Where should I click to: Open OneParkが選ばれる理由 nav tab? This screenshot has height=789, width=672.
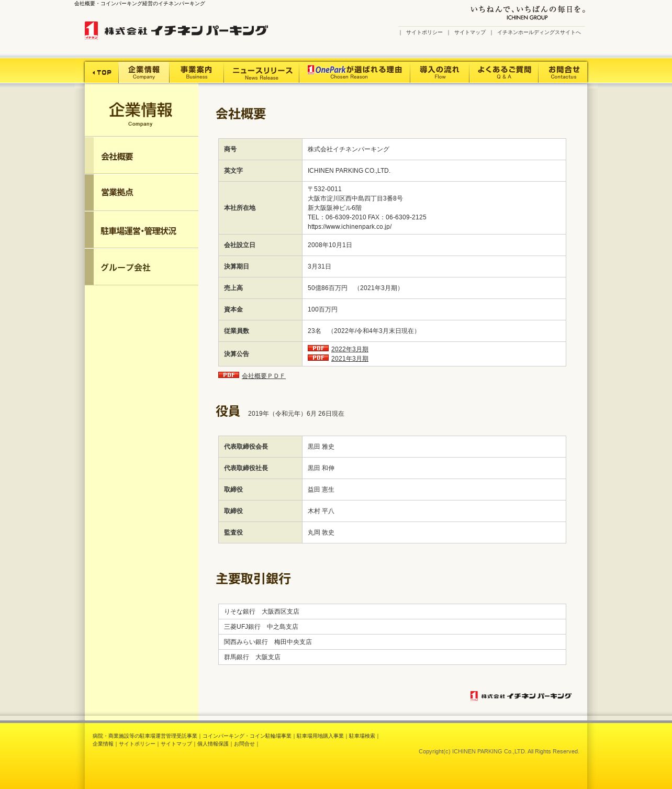[x=355, y=72]
